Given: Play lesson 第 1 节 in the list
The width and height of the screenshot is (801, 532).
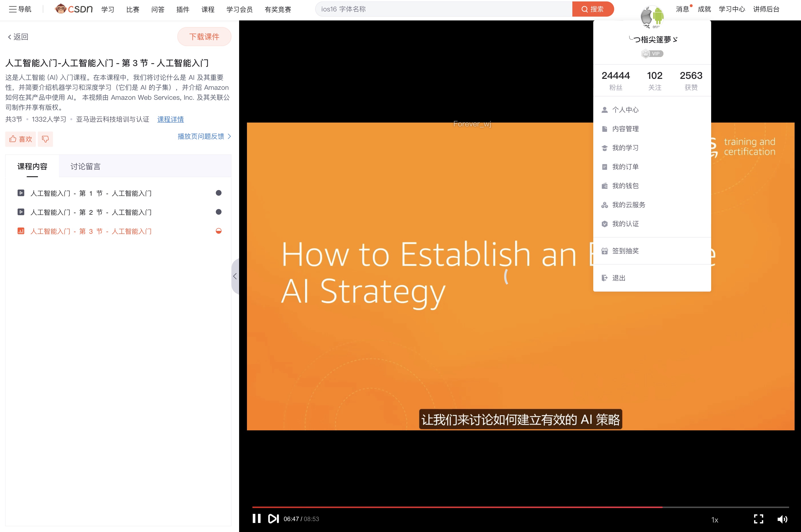Looking at the screenshot, I should coord(91,193).
